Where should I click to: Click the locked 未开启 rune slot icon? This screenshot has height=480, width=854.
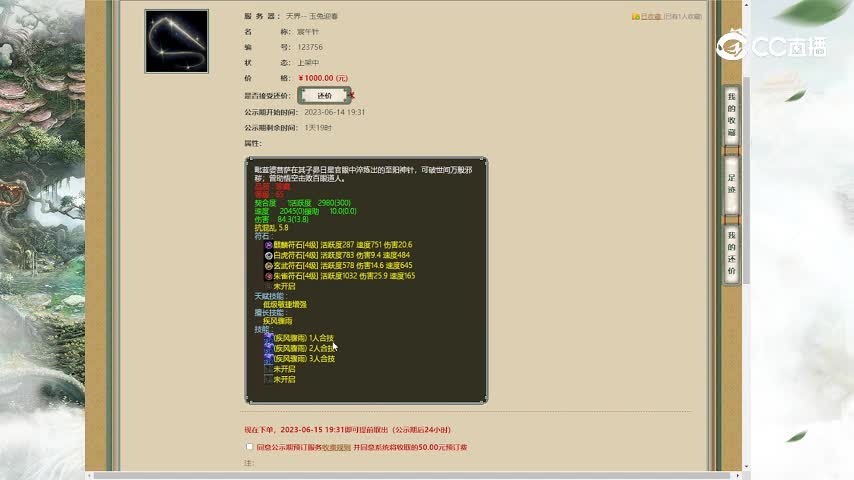[269, 287]
